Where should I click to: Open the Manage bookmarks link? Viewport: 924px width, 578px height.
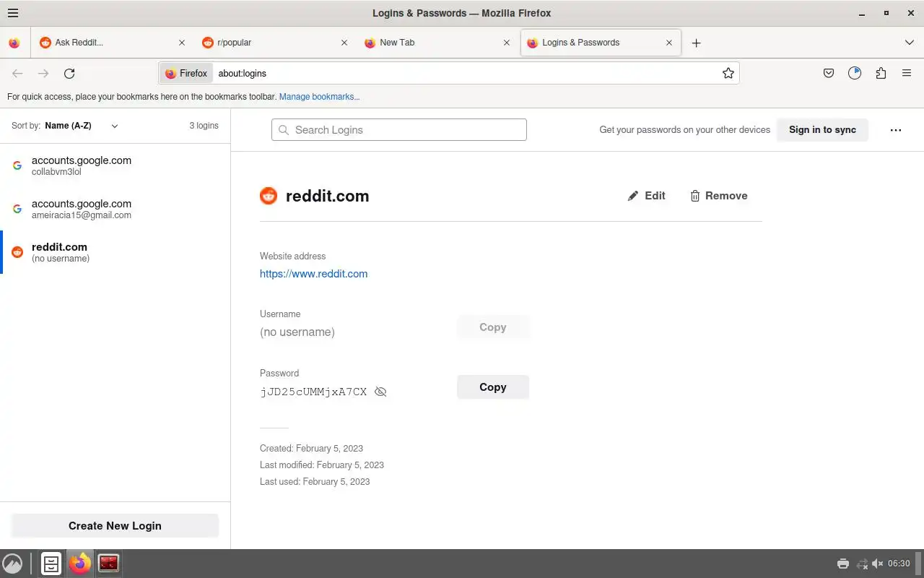(x=319, y=97)
